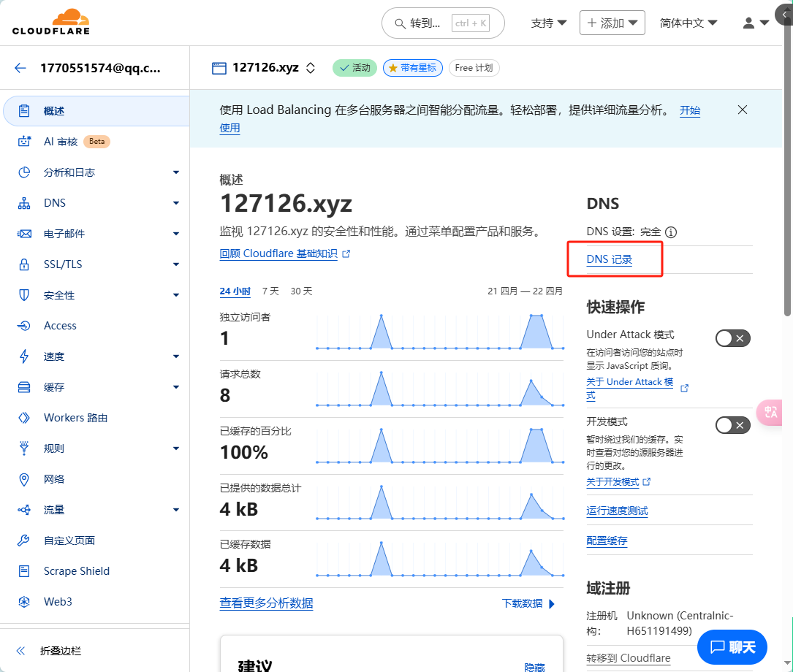Open the user account avatar menu

(756, 23)
